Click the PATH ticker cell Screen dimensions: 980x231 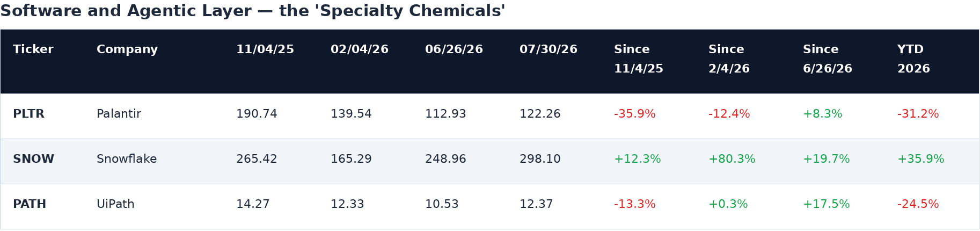[x=30, y=205]
